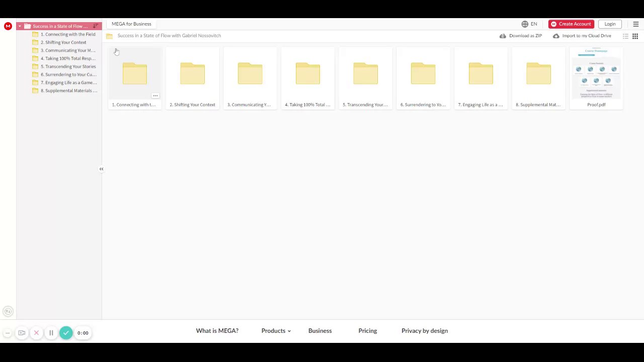This screenshot has height=362, width=644.
Task: Toggle the recorder camera button
Action: [22, 333]
